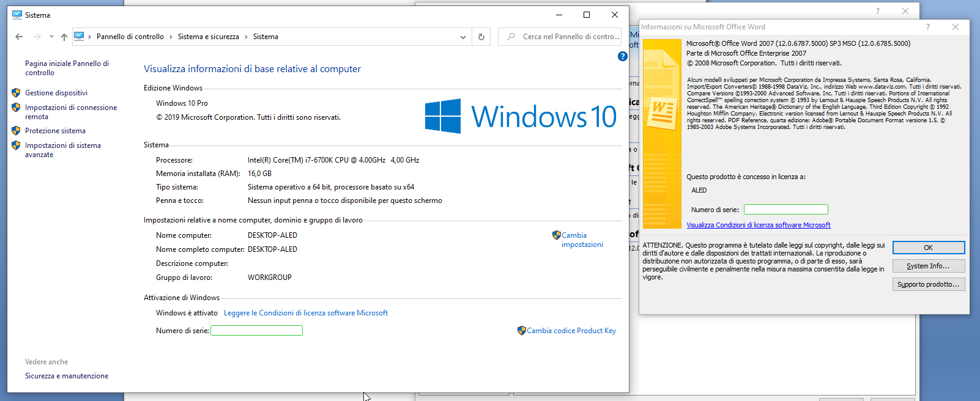Image resolution: width=980 pixels, height=401 pixels.
Task: Click the Sistema window title icon
Action: tap(17, 15)
